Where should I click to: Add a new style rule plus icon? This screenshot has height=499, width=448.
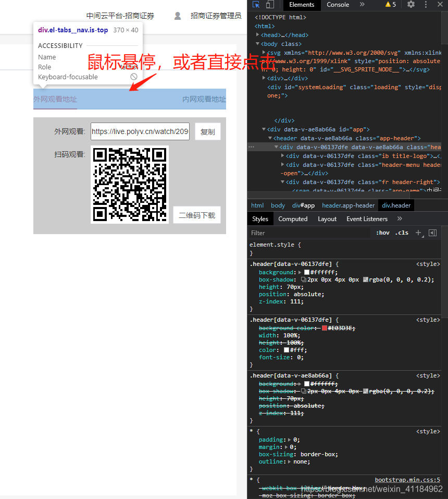[418, 233]
